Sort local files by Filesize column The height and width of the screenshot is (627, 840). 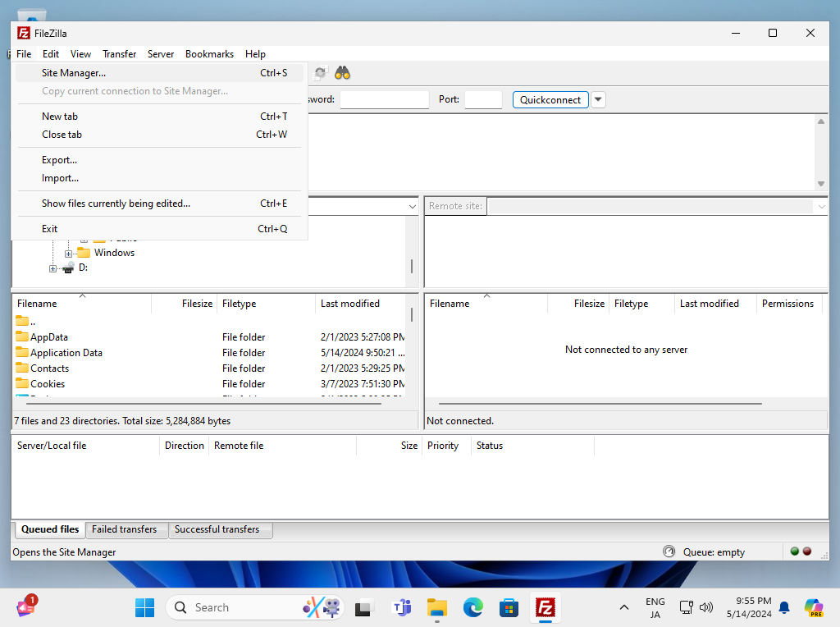184,304
